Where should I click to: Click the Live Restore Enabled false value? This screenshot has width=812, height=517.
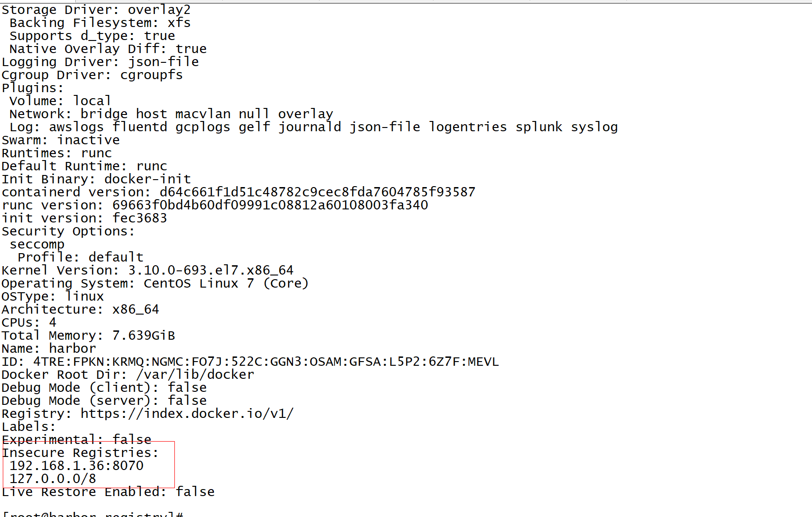(195, 492)
